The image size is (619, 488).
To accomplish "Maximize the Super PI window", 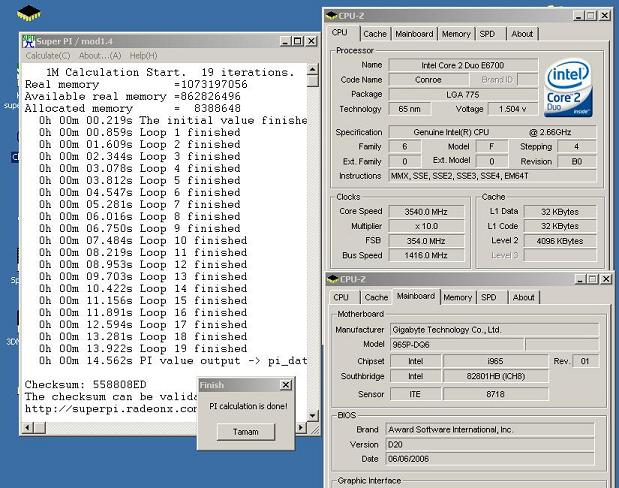I will tap(298, 41).
